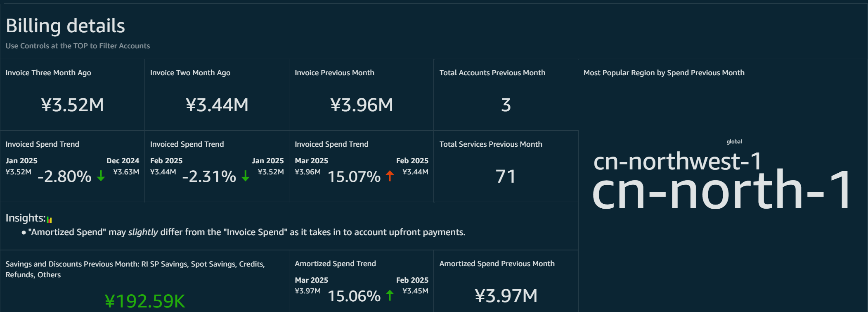Screen dimensions: 868x312
Task: Click the "Savings and Discounts Previous Month" title
Action: point(135,269)
